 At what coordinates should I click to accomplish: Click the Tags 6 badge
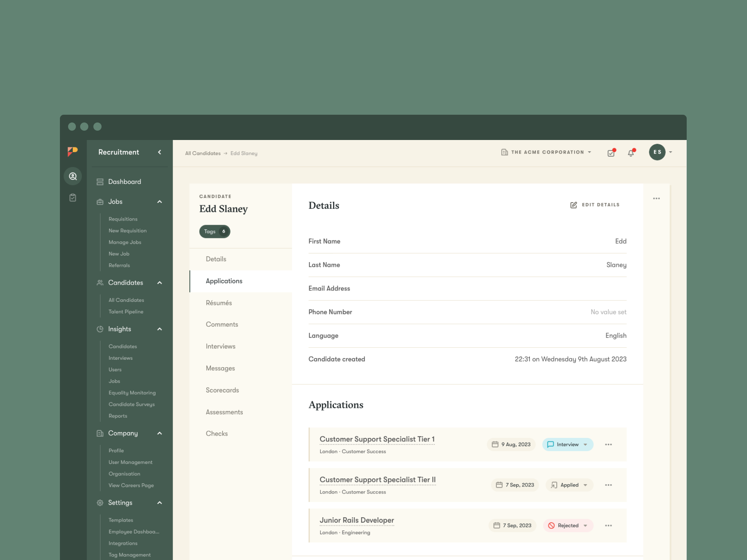coord(214,231)
